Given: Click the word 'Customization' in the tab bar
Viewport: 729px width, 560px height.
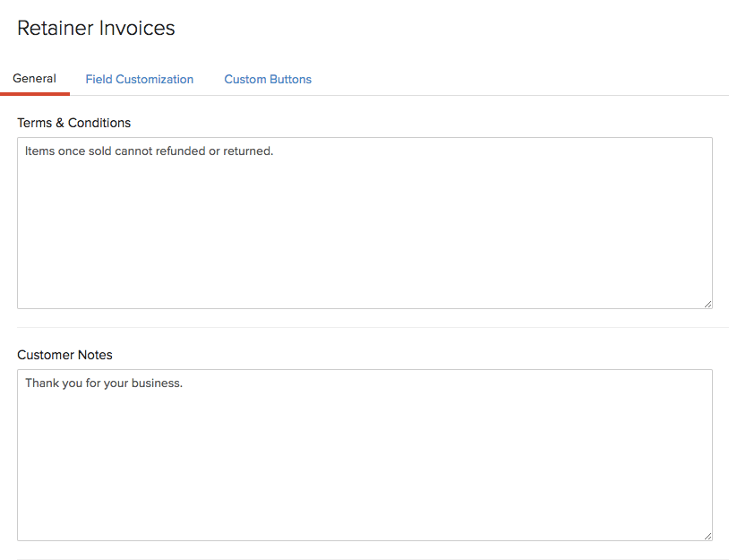Looking at the screenshot, I should (154, 79).
